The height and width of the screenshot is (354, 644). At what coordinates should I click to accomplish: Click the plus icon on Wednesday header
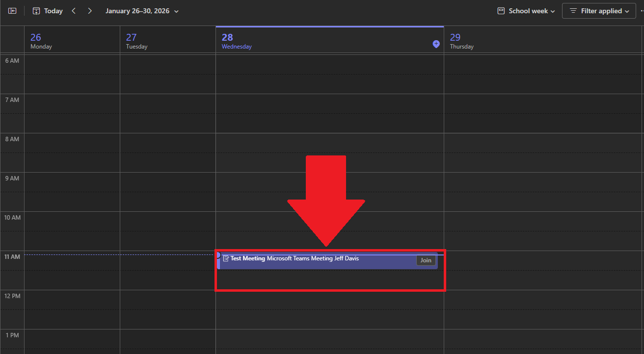click(x=436, y=44)
